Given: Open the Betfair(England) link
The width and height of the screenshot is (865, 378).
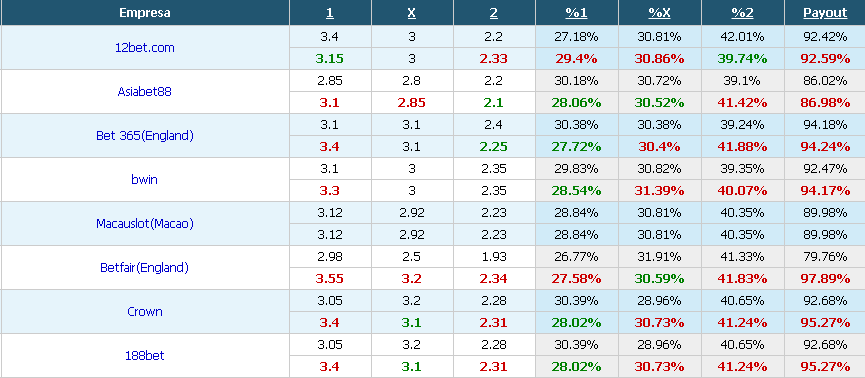Looking at the screenshot, I should [145, 268].
